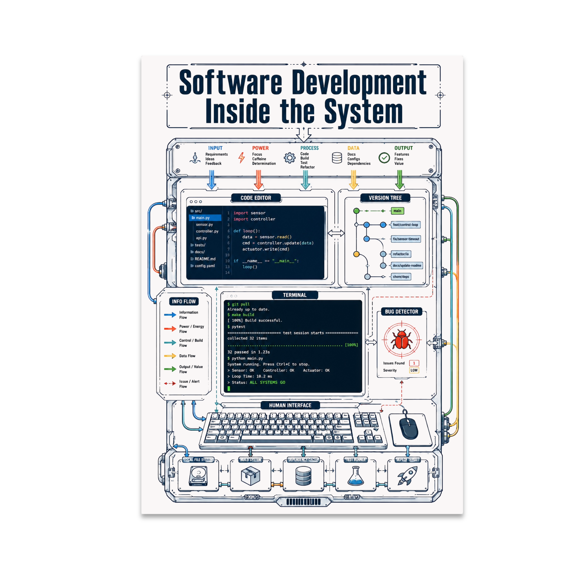The width and height of the screenshot is (576, 576).
Task: Click double arrow between Terminal and Bug Detector
Action: coord(370,342)
